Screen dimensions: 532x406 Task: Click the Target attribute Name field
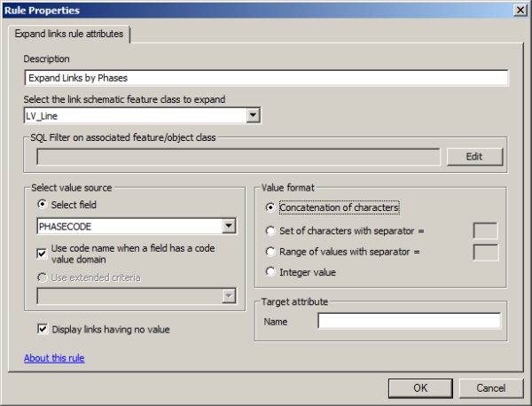[x=410, y=321]
